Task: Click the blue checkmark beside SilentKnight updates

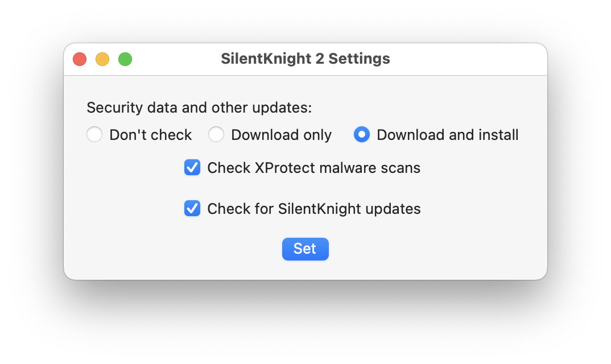Action: (192, 209)
